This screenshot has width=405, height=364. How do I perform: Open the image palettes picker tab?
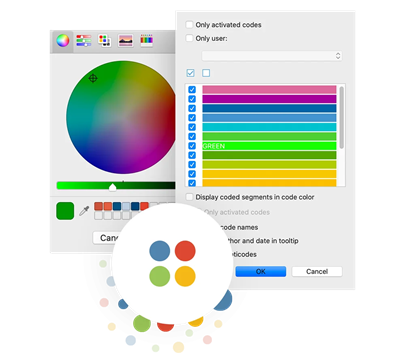pyautogui.click(x=125, y=41)
